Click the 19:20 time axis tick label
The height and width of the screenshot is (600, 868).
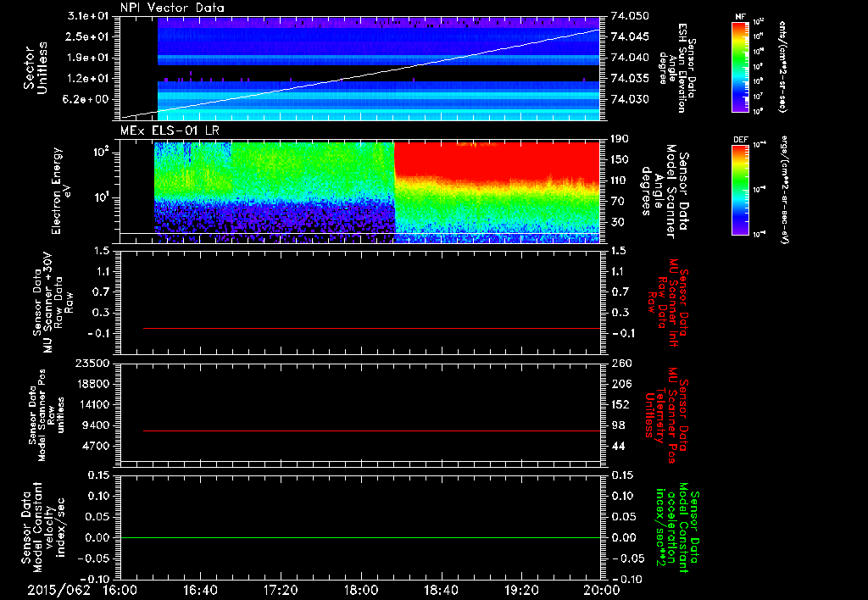click(x=521, y=590)
